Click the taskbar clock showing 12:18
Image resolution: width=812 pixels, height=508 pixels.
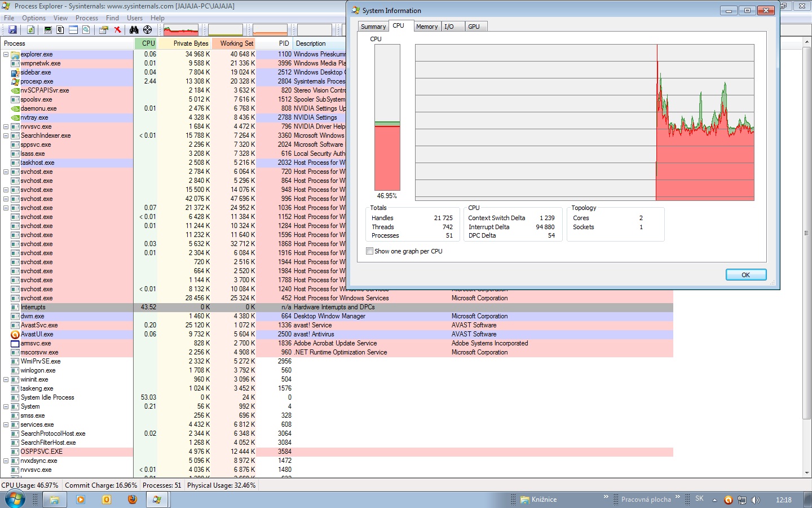[x=783, y=500]
